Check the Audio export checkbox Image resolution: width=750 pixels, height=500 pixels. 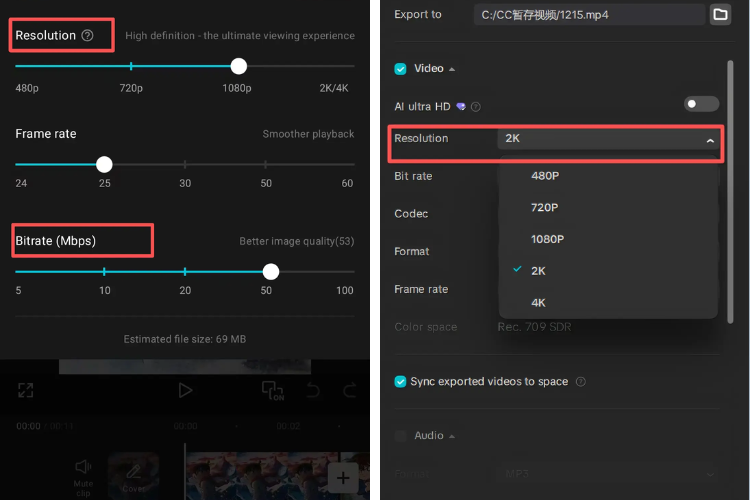[400, 435]
